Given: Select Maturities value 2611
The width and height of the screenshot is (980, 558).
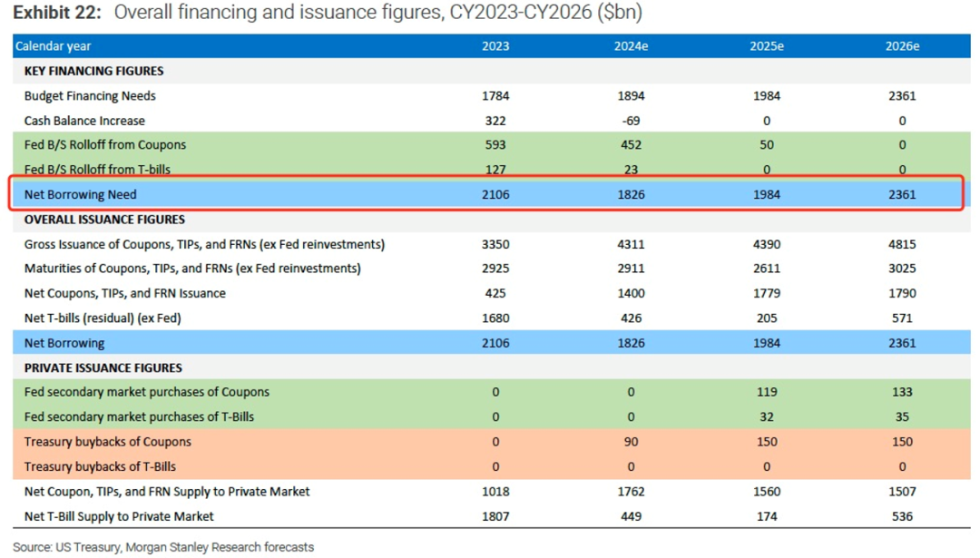Looking at the screenshot, I should pos(766,269).
